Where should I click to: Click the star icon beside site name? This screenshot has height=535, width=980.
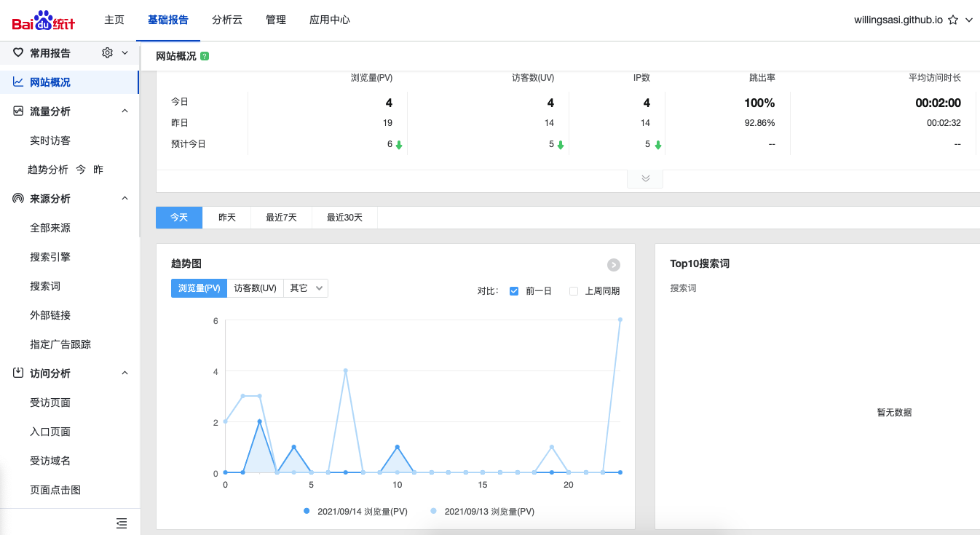click(952, 20)
